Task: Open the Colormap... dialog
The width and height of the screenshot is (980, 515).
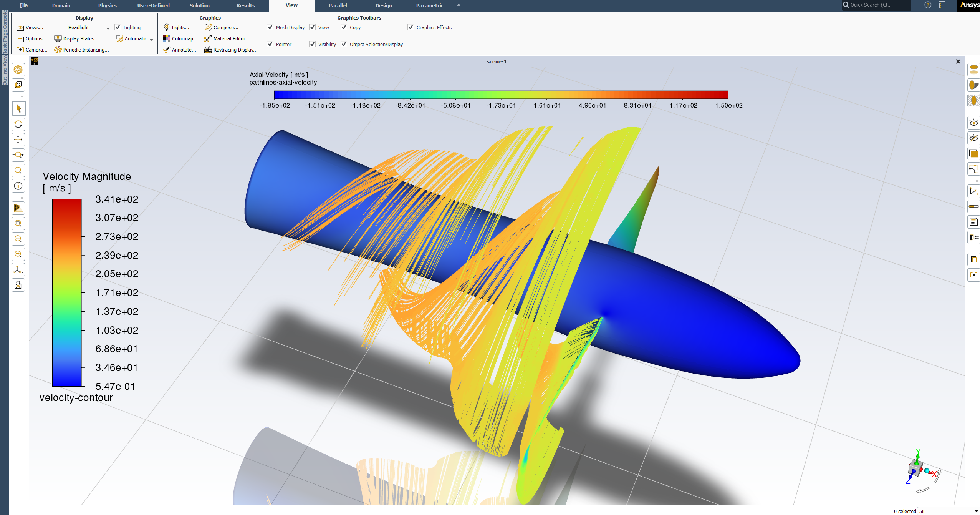Action: pyautogui.click(x=180, y=39)
